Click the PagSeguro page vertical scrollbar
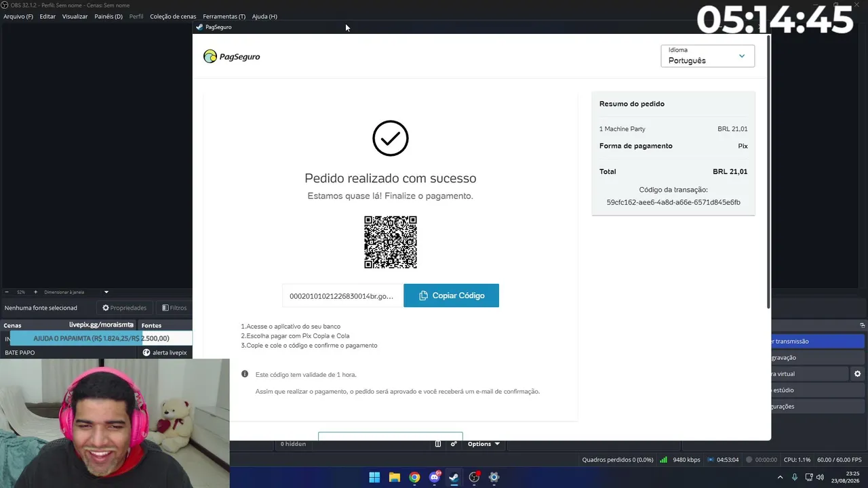 (768, 171)
